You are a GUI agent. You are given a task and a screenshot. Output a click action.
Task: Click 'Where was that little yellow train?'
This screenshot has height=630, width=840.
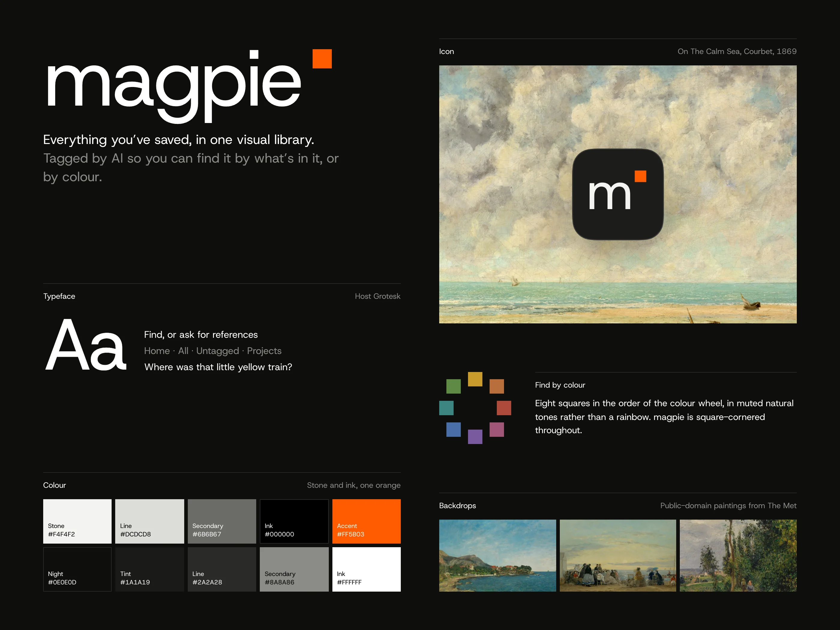pos(218,367)
